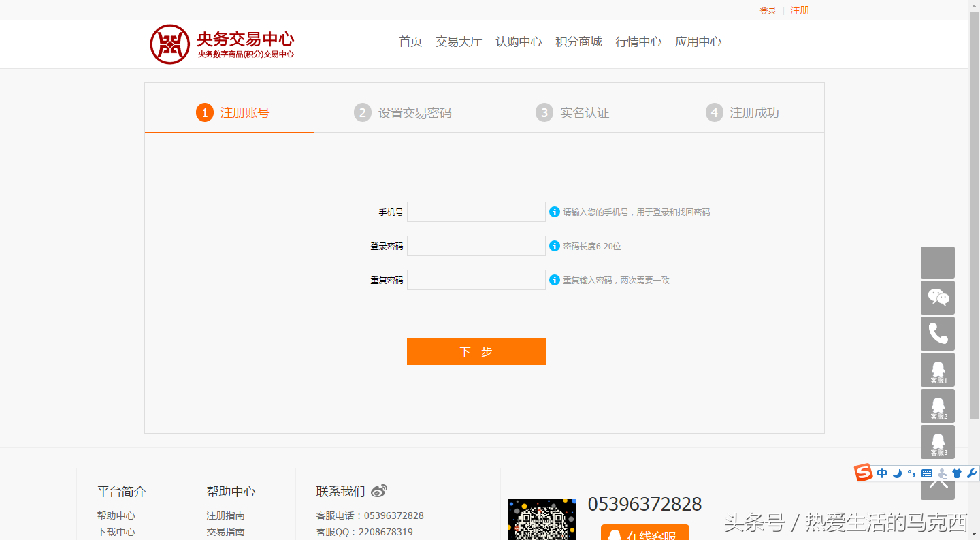The image size is (980, 540).
Task: Select the 注册账号 step tab
Action: coord(233,112)
